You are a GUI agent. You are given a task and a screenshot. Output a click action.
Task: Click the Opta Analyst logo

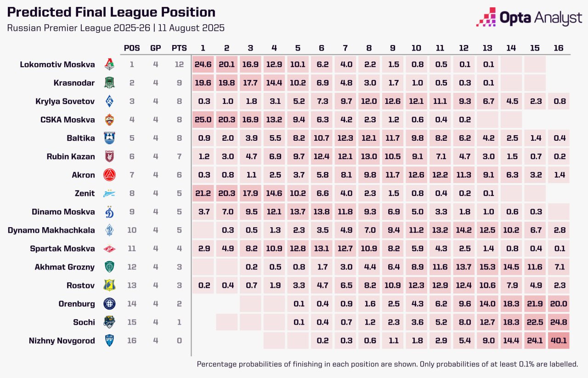pos(529,17)
